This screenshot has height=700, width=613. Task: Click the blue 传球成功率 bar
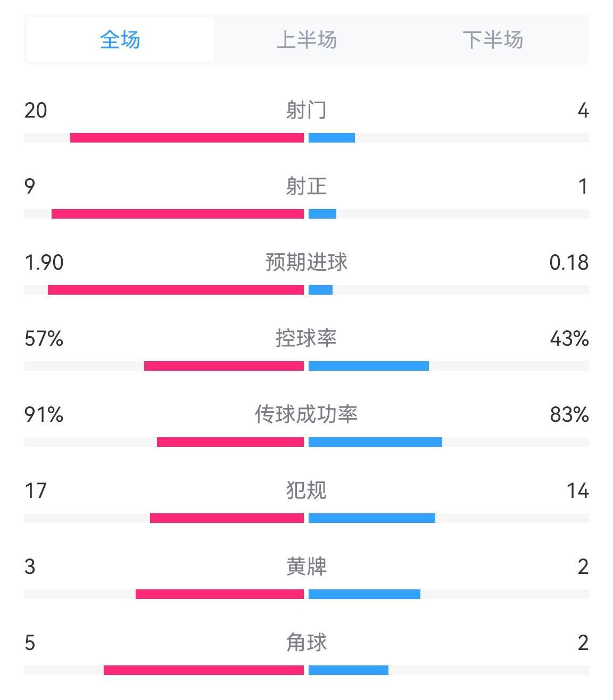[375, 442]
